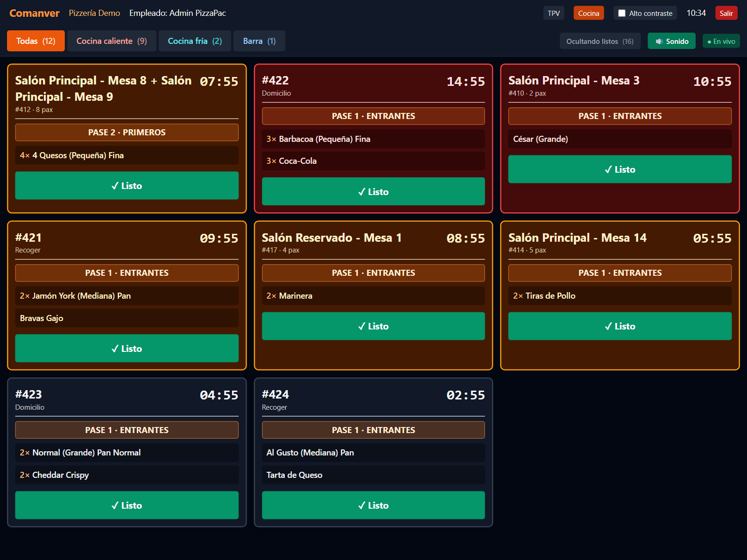The width and height of the screenshot is (747, 560).
Task: Mark Mesa 8 + Mesa 9 order Listo
Action: [127, 186]
